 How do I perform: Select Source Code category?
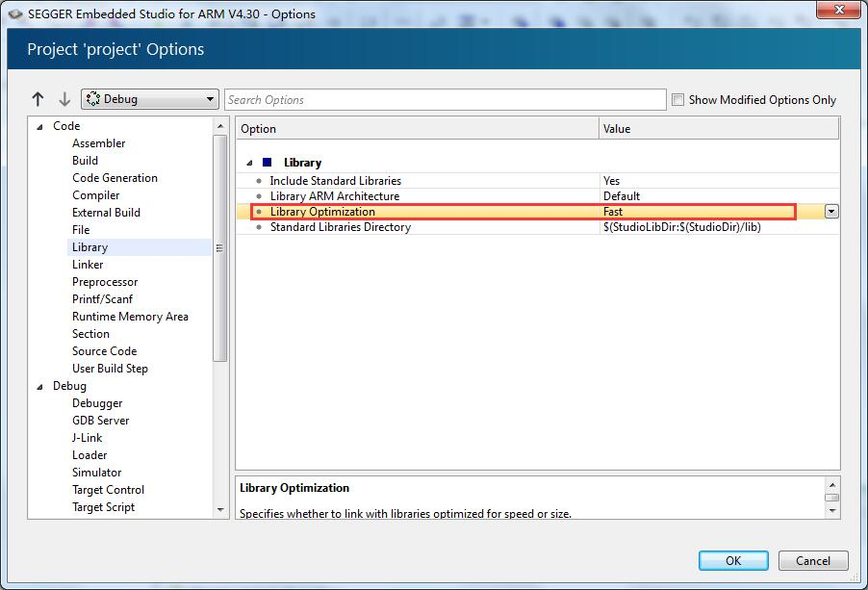(x=104, y=351)
